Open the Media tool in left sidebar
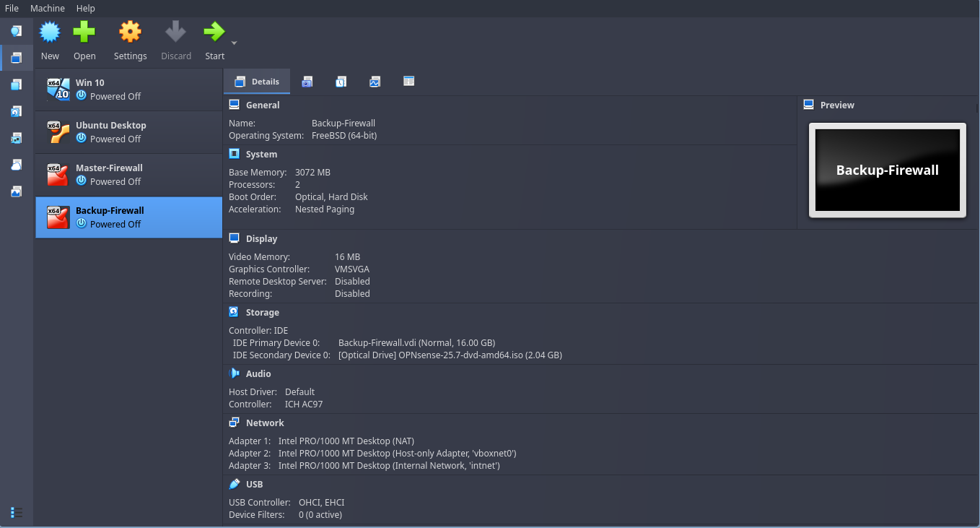 (x=16, y=111)
